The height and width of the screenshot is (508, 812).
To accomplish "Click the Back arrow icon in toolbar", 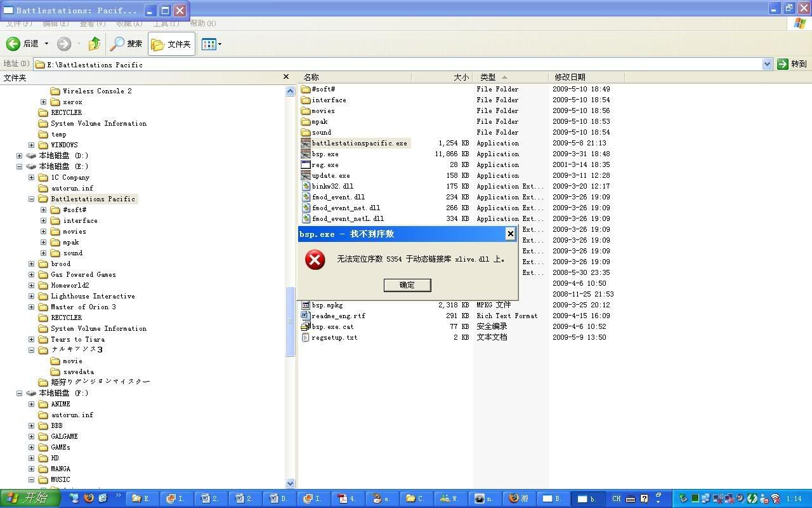I will pyautogui.click(x=13, y=44).
